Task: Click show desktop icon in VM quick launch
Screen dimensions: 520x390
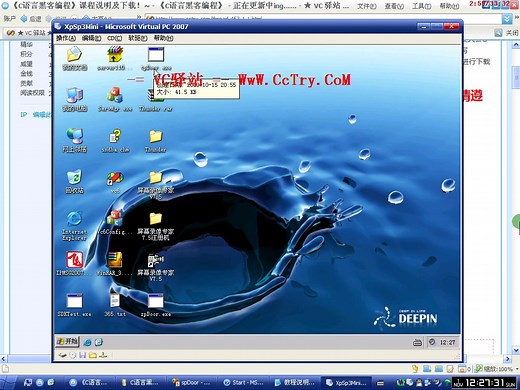Action: 99,342
